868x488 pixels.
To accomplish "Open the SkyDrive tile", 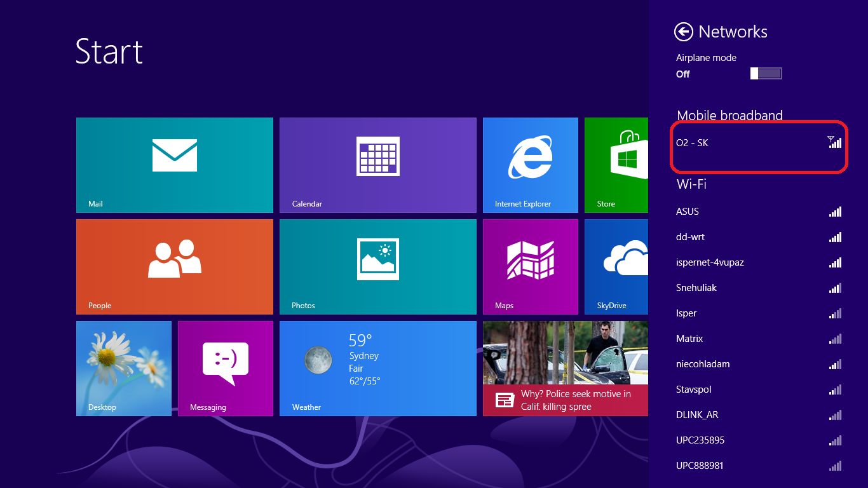I will point(616,267).
